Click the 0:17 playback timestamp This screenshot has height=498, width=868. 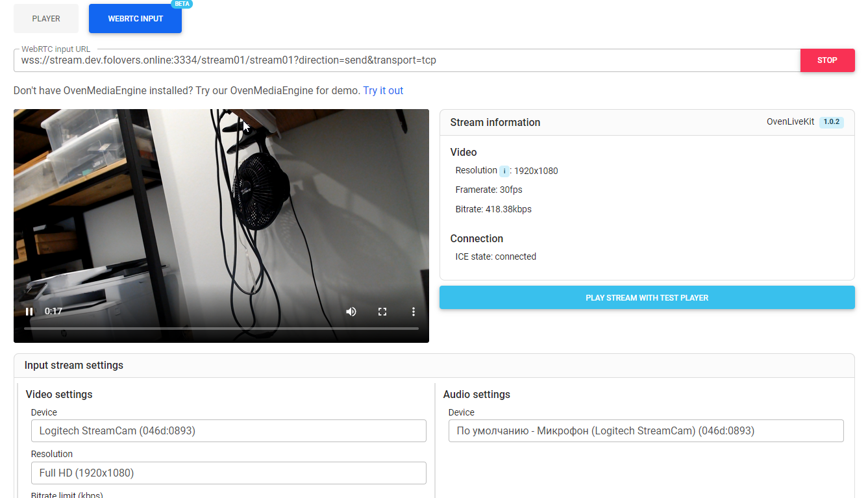(x=53, y=312)
